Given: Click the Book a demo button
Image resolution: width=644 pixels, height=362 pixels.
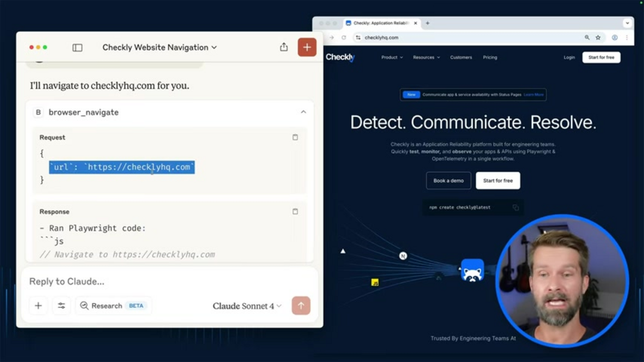Looking at the screenshot, I should click(448, 181).
